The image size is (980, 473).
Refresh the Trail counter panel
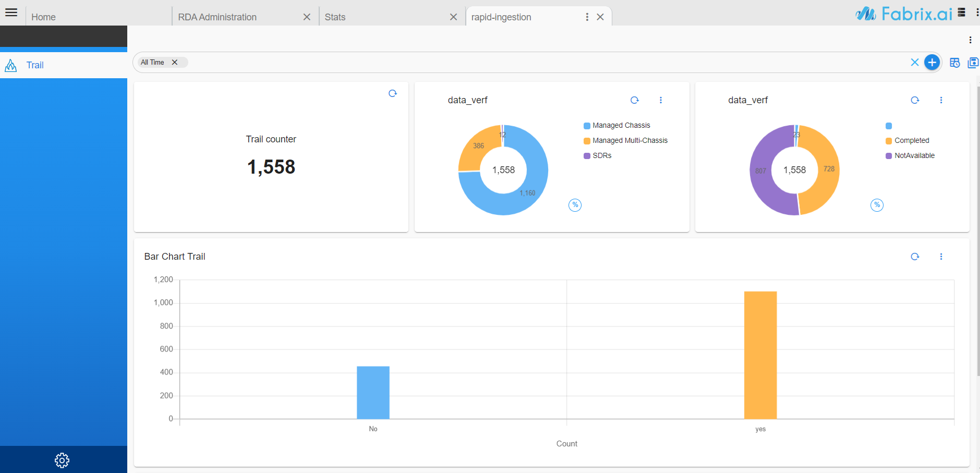(392, 93)
